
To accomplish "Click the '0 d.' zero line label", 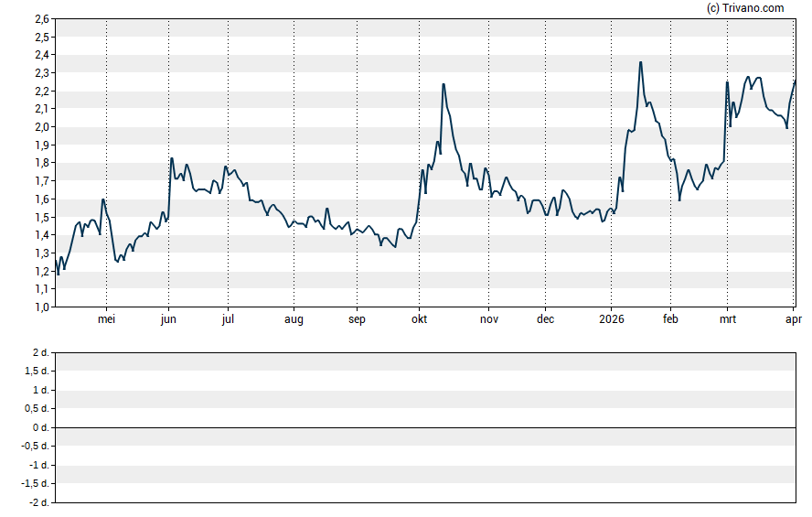I will pyautogui.click(x=39, y=428).
